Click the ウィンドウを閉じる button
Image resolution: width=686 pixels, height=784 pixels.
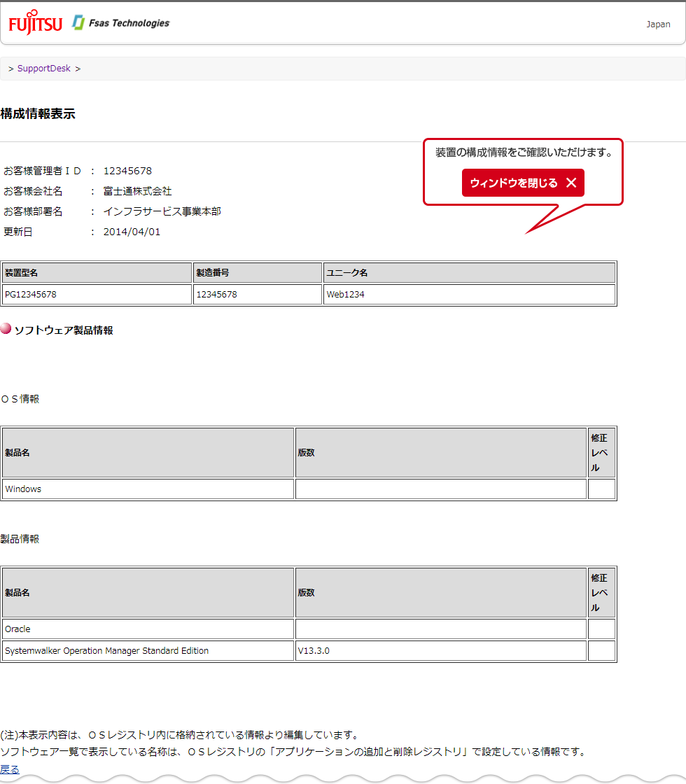pyautogui.click(x=523, y=183)
